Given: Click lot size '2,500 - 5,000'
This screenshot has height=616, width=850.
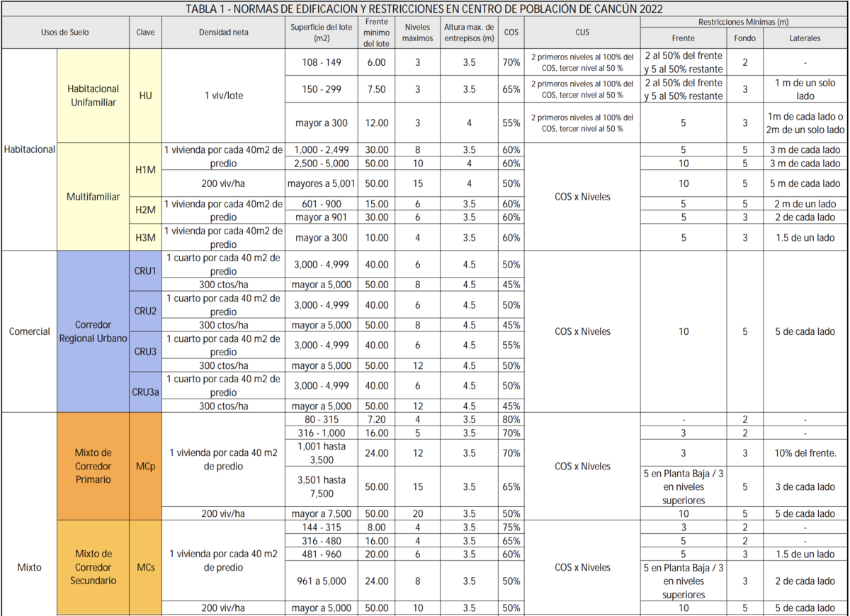Looking at the screenshot, I should (x=322, y=164).
